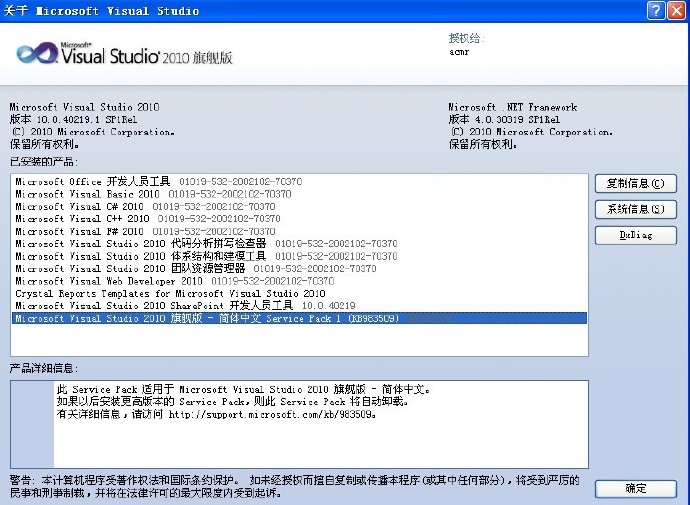
Task: Select Visual Studio 2010 团队资源管理器 row
Action: tap(299, 268)
